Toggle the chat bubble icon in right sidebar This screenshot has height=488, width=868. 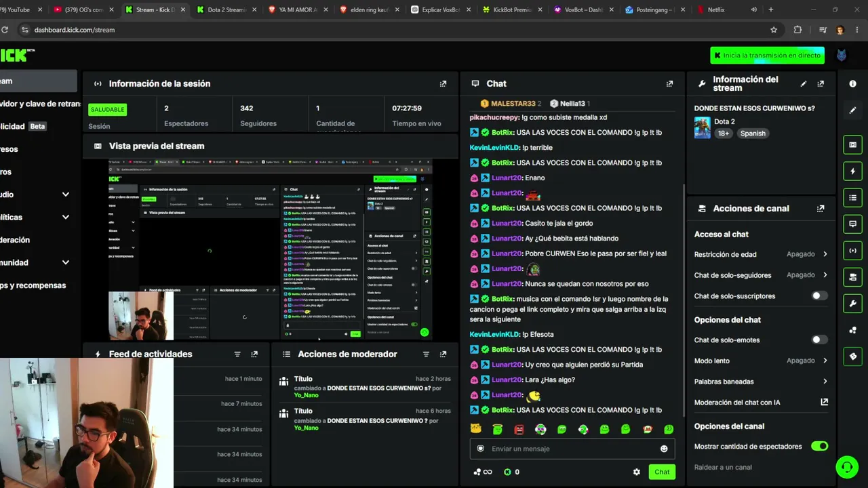pos(852,224)
